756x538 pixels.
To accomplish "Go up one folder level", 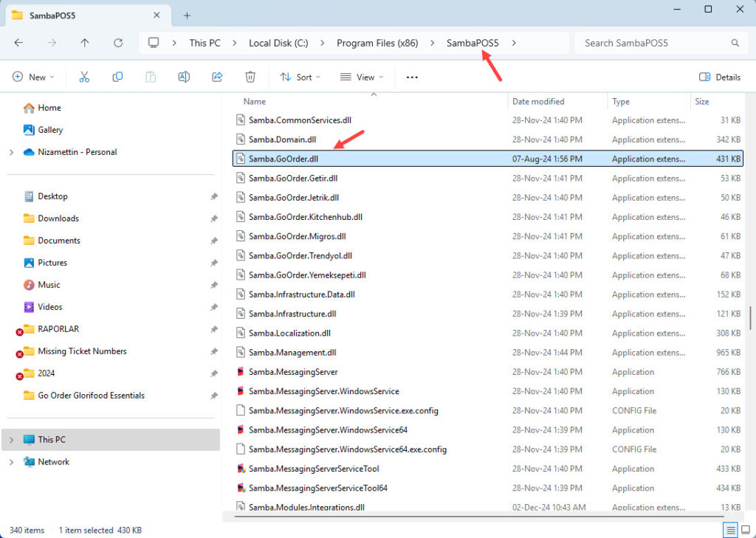I will (x=85, y=43).
